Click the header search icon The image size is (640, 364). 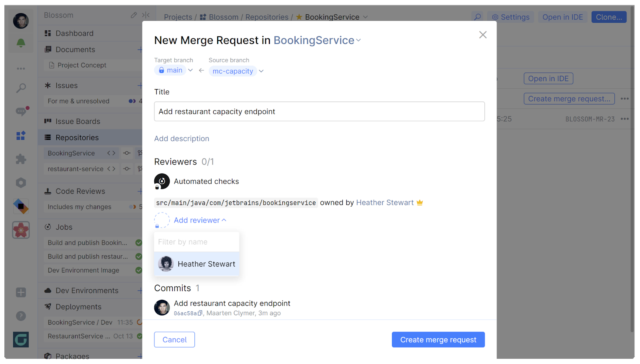click(477, 17)
